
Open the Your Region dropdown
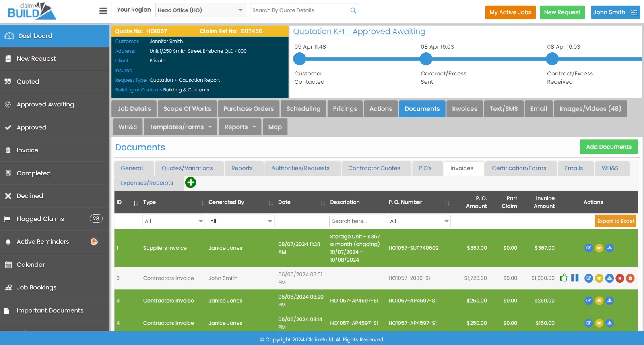pos(200,10)
